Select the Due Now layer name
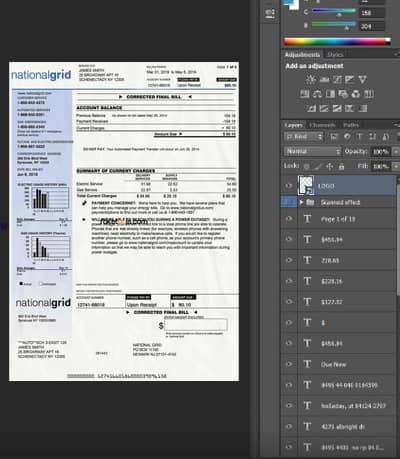 (x=333, y=364)
